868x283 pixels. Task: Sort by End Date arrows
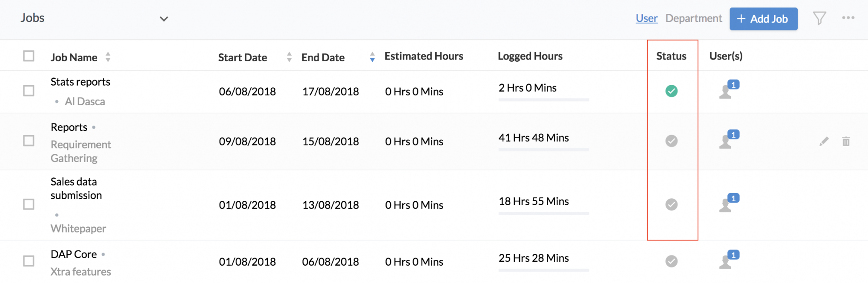pyautogui.click(x=372, y=57)
